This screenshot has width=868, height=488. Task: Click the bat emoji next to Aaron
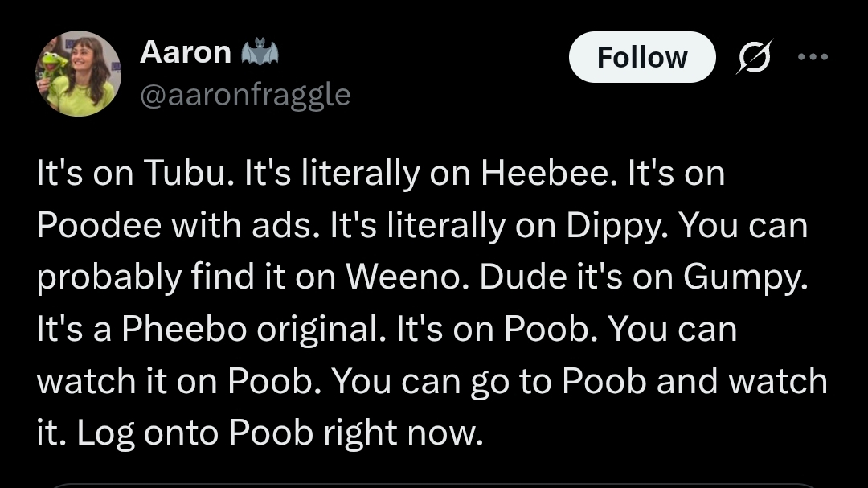point(260,53)
